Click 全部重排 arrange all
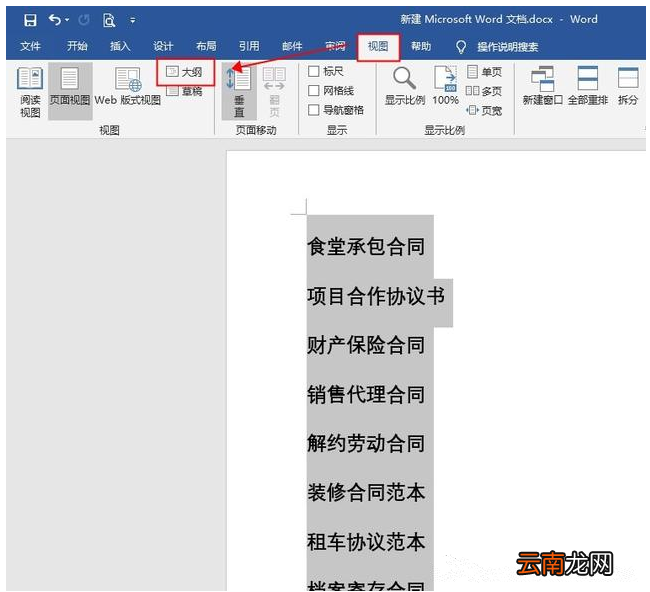The width and height of the screenshot is (650, 592). (587, 86)
